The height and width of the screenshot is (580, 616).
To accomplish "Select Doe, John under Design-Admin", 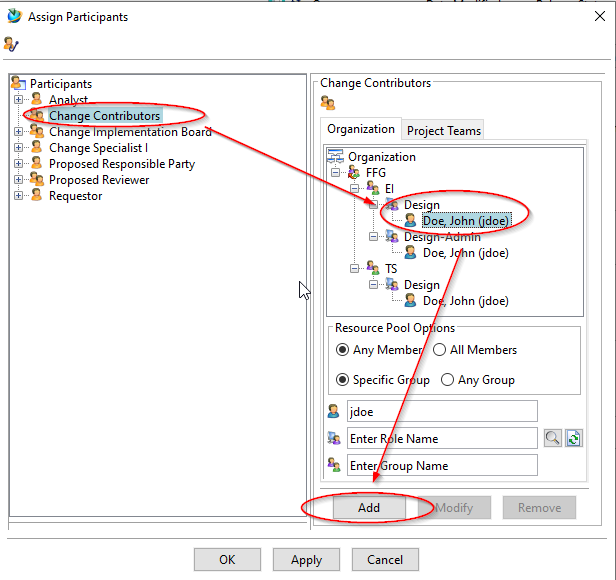I will [x=465, y=253].
